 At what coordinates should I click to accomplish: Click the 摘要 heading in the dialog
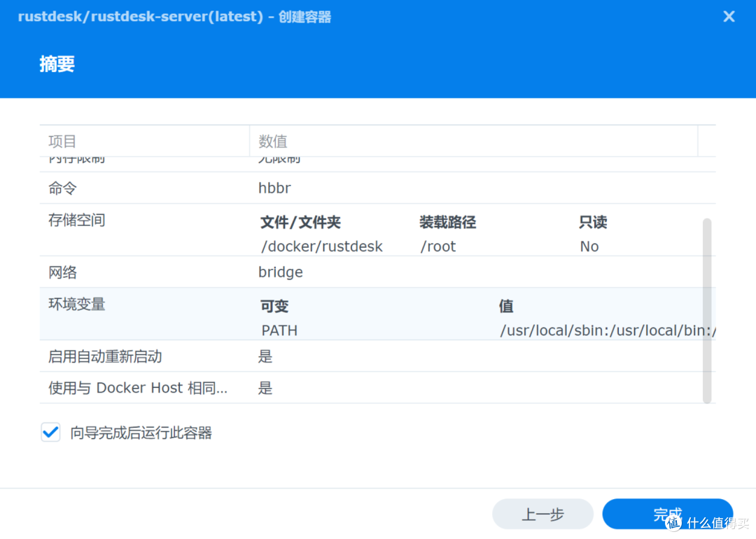(x=57, y=64)
